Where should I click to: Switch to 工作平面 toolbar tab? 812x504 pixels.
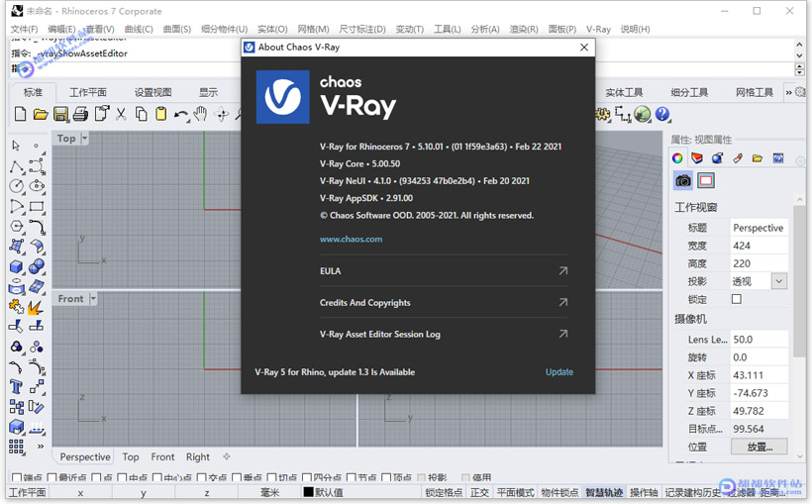[88, 92]
